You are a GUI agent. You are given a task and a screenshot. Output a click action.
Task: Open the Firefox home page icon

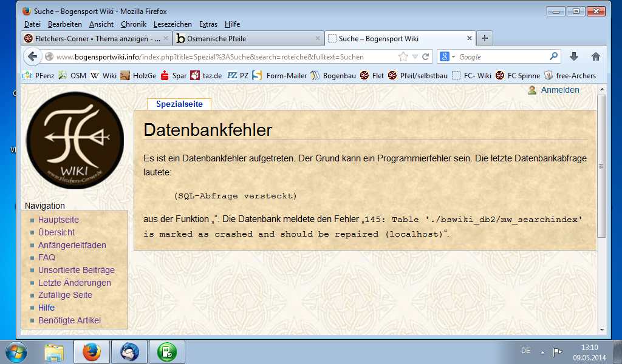click(x=595, y=56)
